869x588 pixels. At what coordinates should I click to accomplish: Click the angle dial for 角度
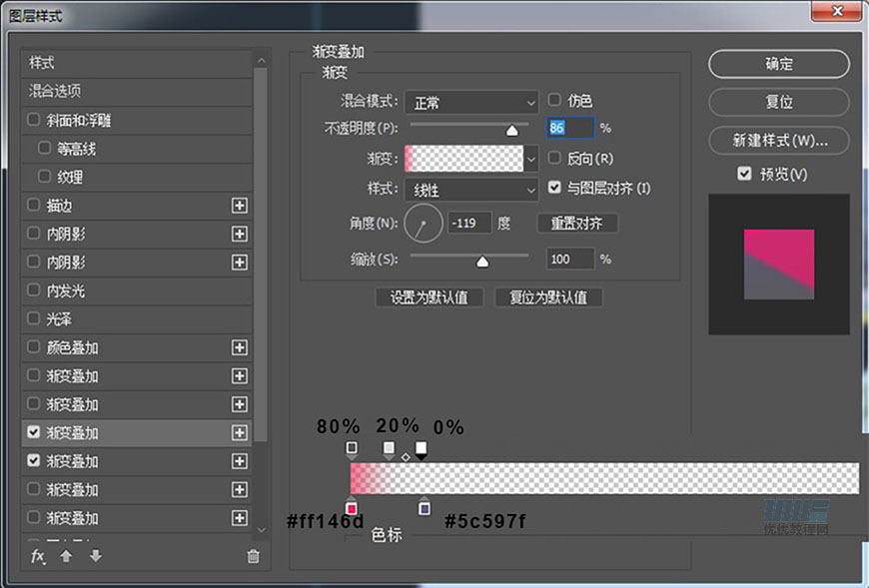coord(423,223)
